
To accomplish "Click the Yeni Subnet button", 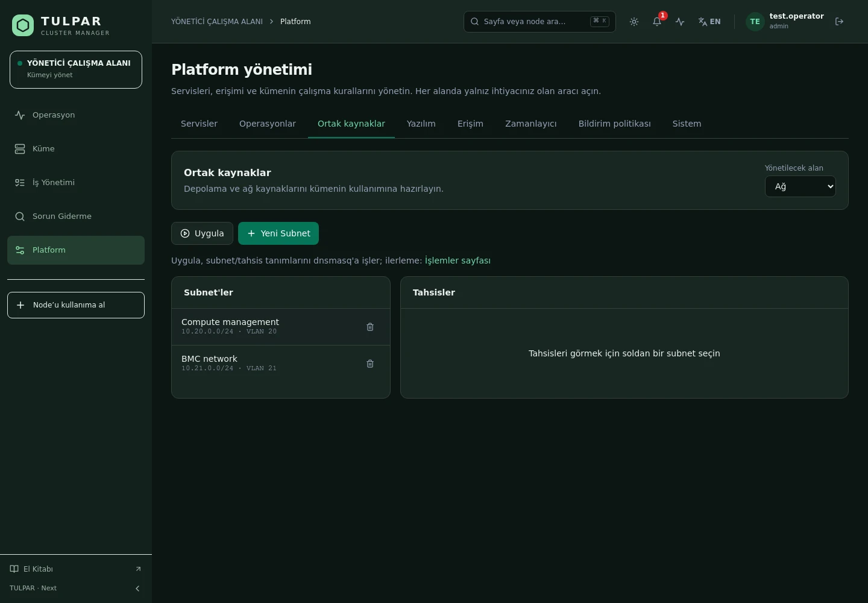I will click(278, 233).
